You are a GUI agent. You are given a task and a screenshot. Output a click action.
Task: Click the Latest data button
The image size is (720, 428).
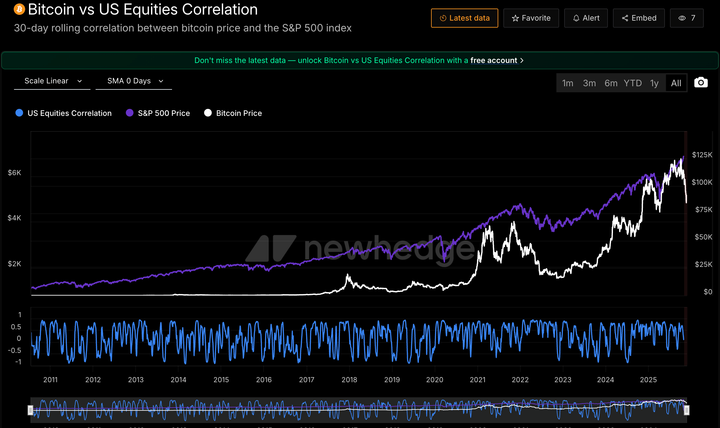[x=464, y=18]
